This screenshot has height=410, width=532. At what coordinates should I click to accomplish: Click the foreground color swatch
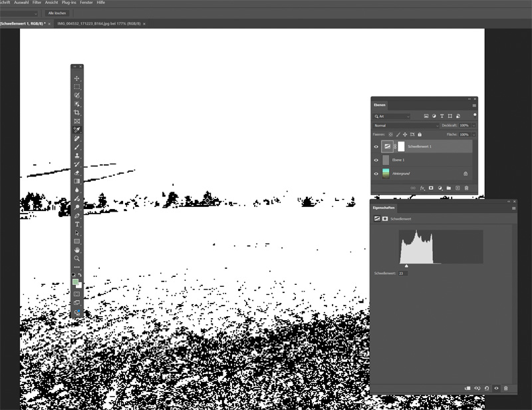click(75, 282)
